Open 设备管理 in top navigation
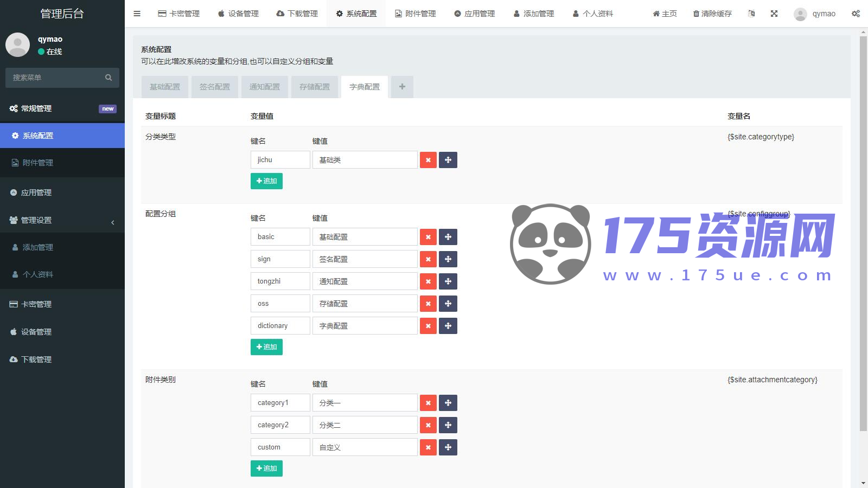Image resolution: width=868 pixels, height=488 pixels. point(238,14)
